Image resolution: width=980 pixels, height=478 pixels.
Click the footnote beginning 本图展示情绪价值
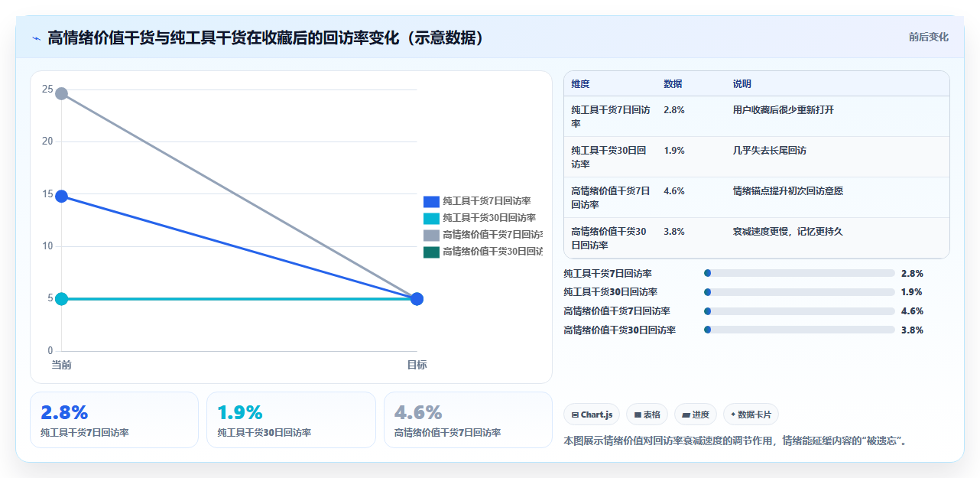[736, 441]
